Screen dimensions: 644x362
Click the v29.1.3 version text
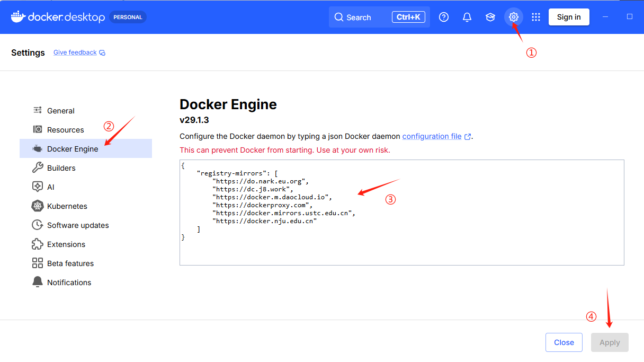pos(194,120)
